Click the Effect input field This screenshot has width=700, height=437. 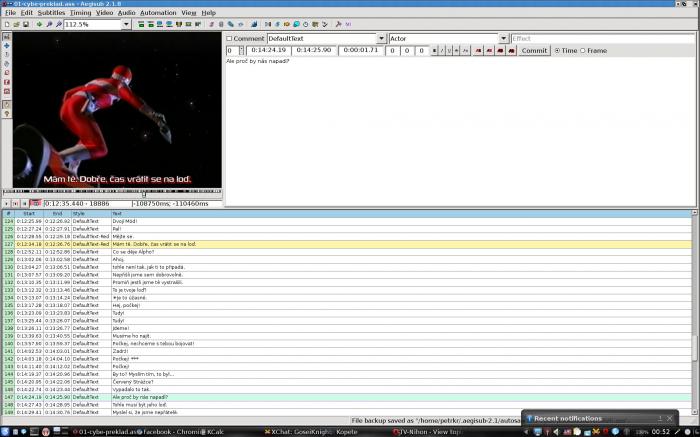(603, 38)
